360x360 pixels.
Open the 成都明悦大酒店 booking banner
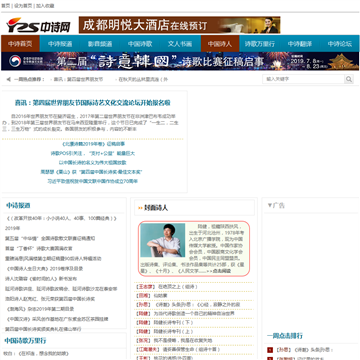click(x=179, y=25)
